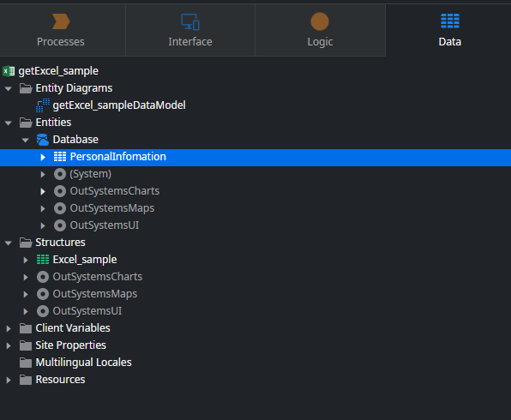Image resolution: width=511 pixels, height=420 pixels.
Task: Open the getExcel_sampleDataModel diagram icon
Action: tap(43, 105)
